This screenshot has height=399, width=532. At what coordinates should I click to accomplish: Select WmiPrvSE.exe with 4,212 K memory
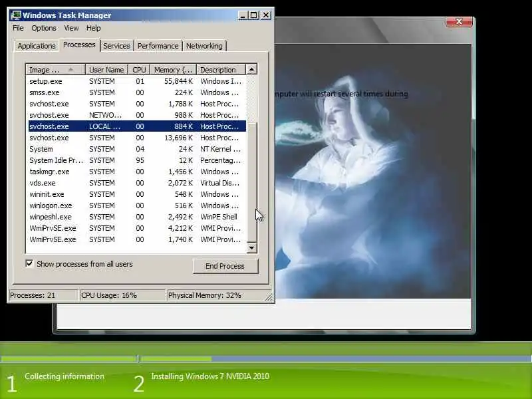pos(137,228)
